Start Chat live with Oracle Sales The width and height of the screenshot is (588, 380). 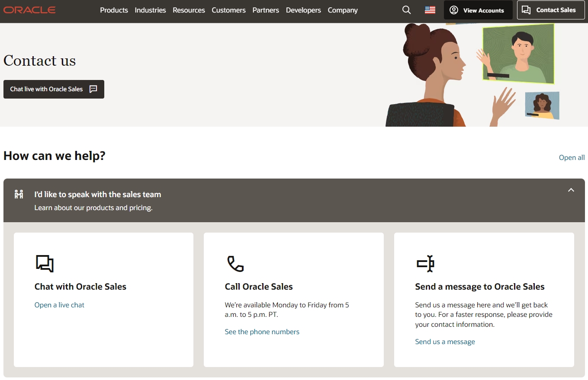pyautogui.click(x=54, y=89)
